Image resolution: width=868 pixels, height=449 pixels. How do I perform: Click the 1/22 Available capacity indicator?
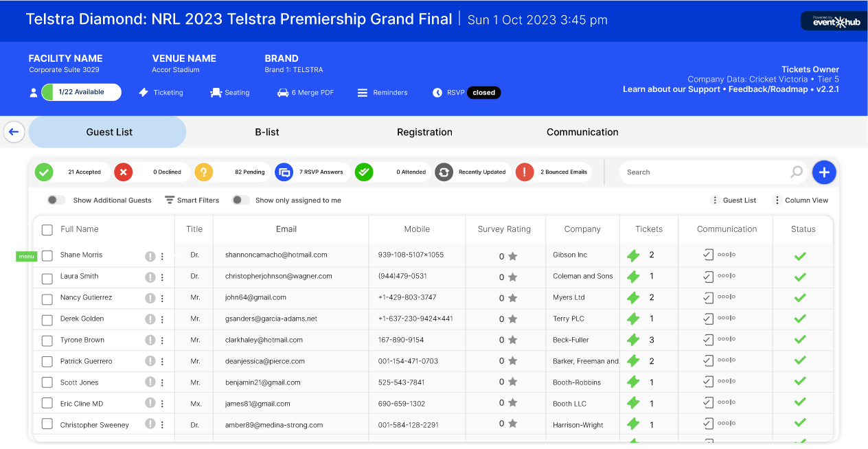pyautogui.click(x=81, y=92)
